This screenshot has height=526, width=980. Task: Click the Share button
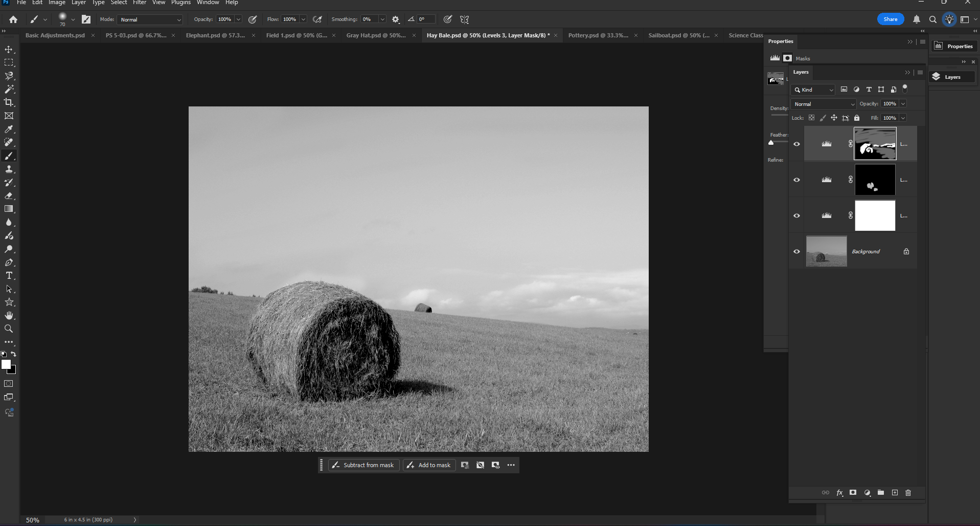tap(890, 19)
